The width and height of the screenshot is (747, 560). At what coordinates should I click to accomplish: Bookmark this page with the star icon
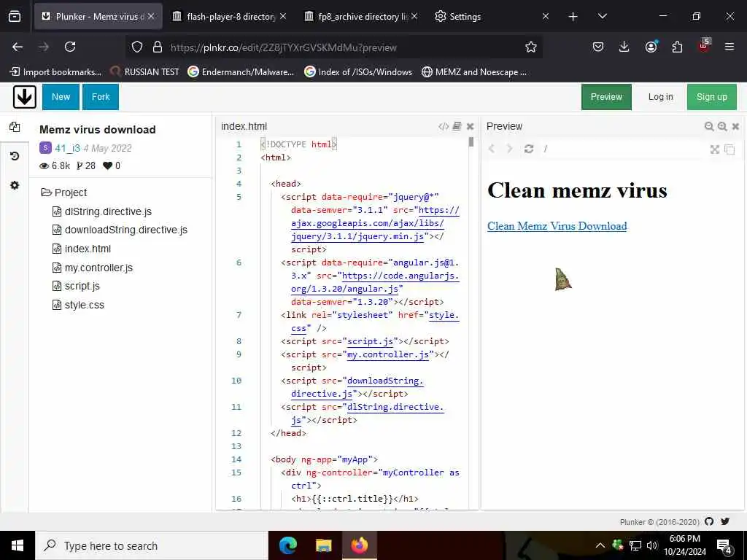pos(531,47)
